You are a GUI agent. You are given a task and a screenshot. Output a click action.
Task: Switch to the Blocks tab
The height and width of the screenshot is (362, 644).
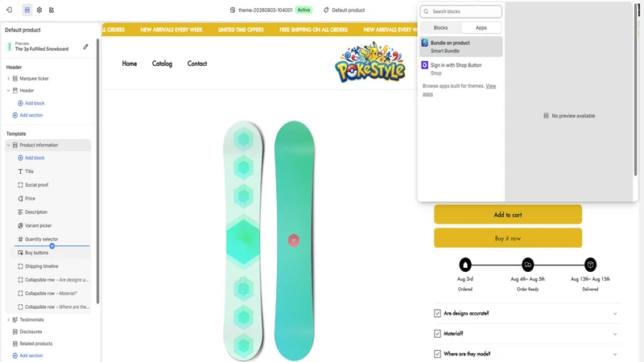[x=440, y=27]
